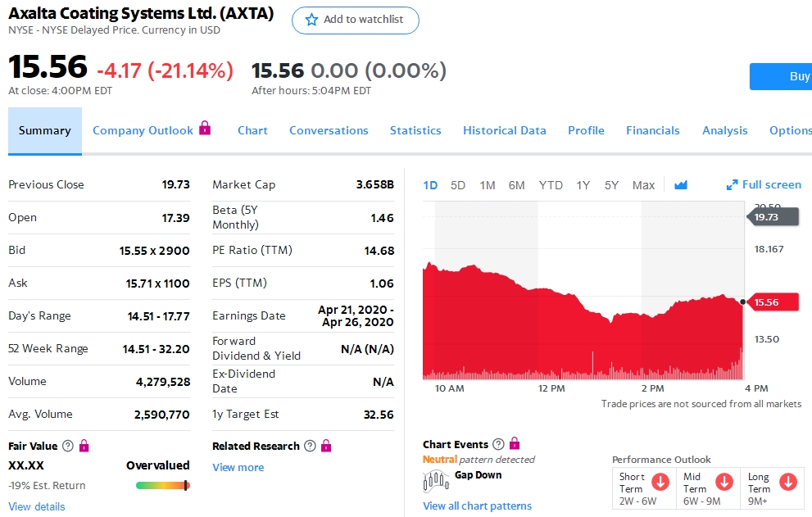
Task: Select the Max chart range
Action: (644, 185)
